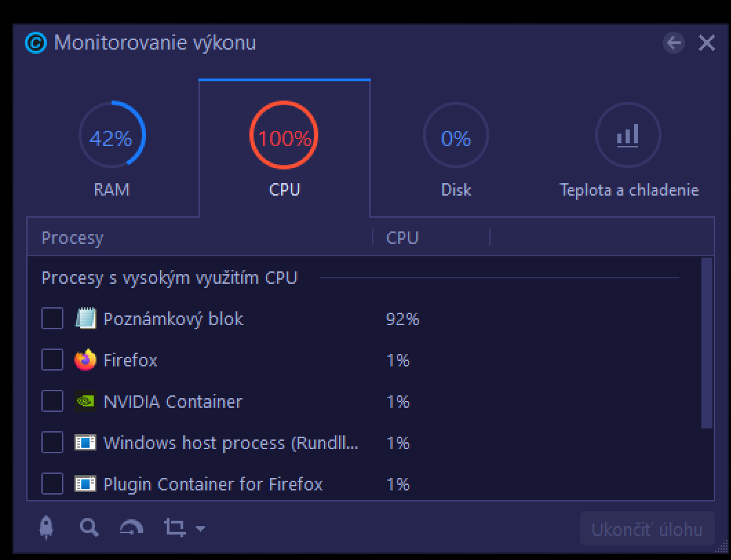The width and height of the screenshot is (731, 560).
Task: Show the Teplota a chladenie tab
Action: 628,149
